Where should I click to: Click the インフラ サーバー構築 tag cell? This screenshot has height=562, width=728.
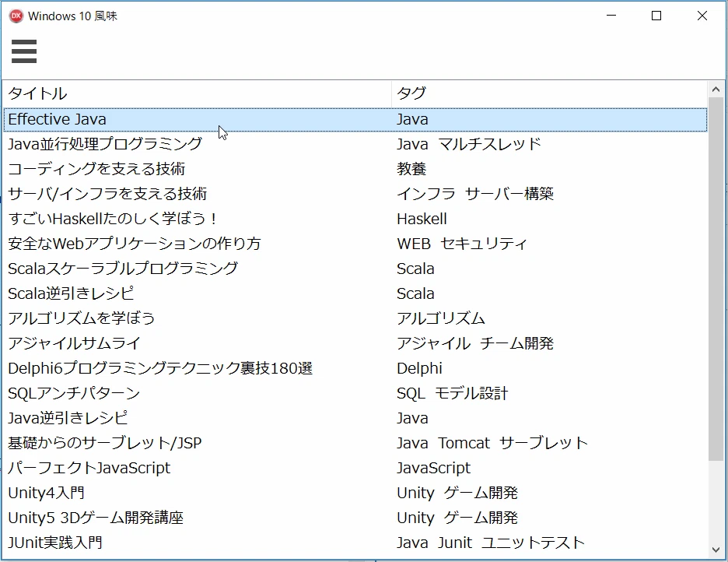click(475, 194)
